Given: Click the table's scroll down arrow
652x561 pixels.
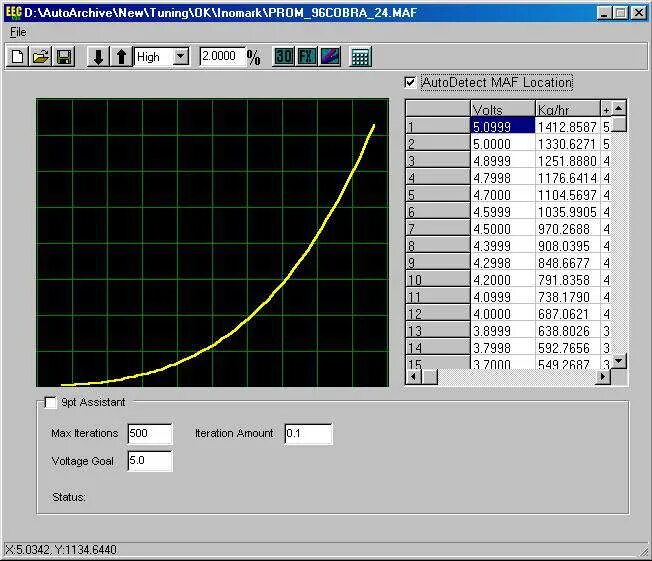Looking at the screenshot, I should click(x=619, y=361).
